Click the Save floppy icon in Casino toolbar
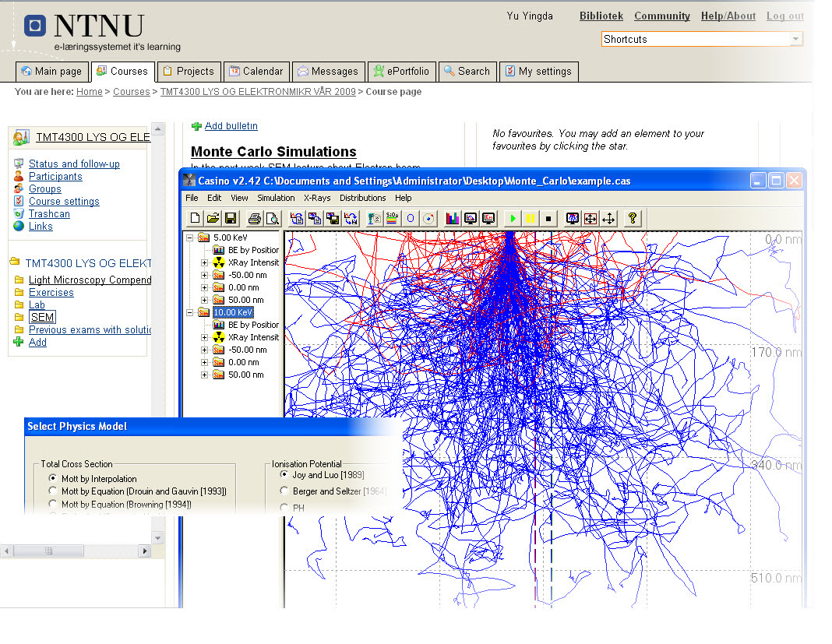The height and width of the screenshot is (644, 832). coord(231,219)
